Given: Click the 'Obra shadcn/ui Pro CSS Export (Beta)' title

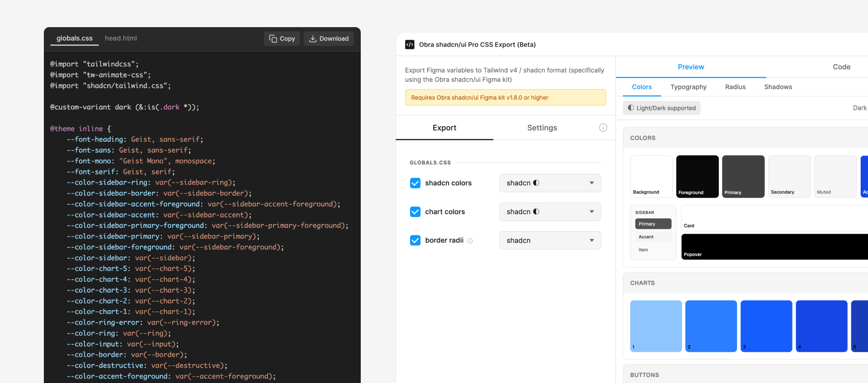Looking at the screenshot, I should pos(477,44).
